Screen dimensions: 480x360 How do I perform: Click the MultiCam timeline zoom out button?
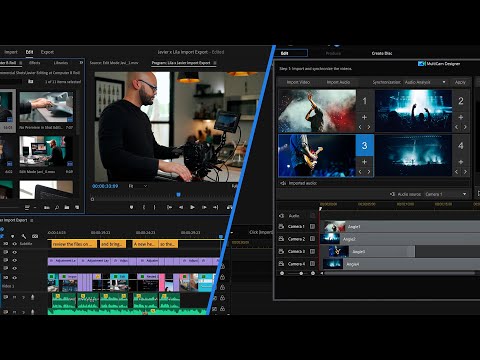pyautogui.click(x=282, y=273)
